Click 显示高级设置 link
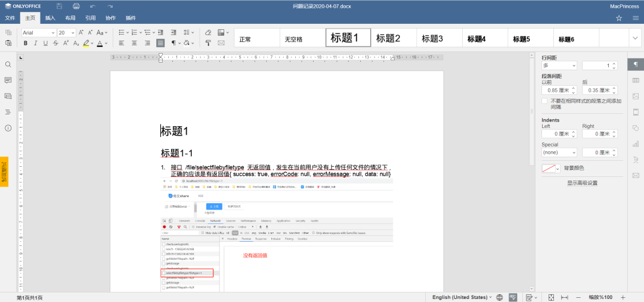644x302 pixels. [582, 183]
